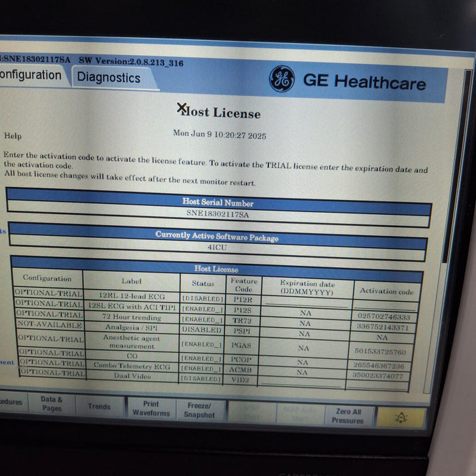Click host serial number SNE18302117SA value
The height and width of the screenshot is (476, 476).
[218, 214]
